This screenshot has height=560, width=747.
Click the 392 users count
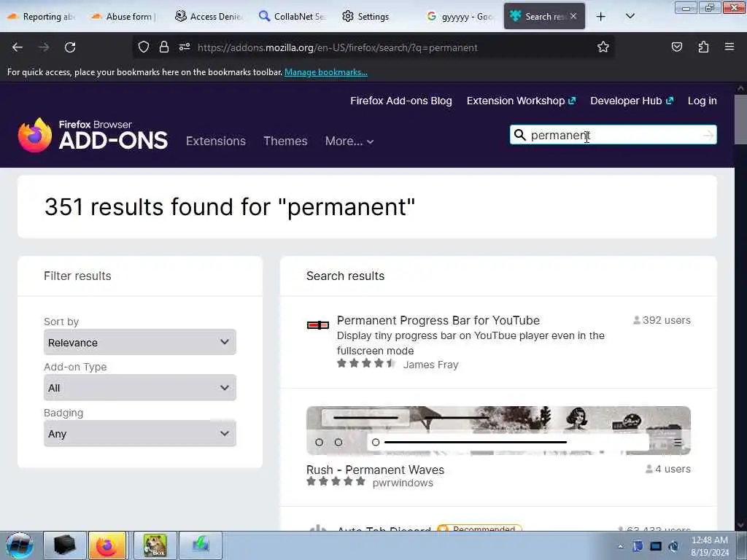point(662,320)
